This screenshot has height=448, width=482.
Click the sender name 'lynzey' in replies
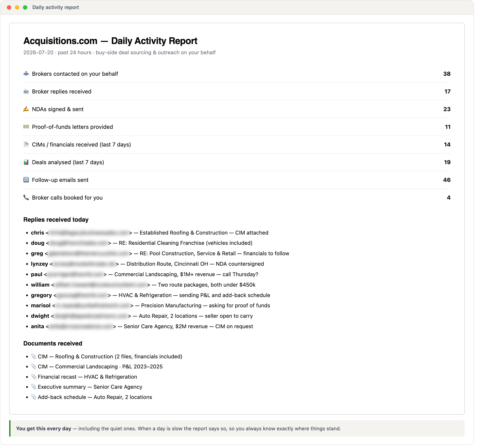click(40, 264)
